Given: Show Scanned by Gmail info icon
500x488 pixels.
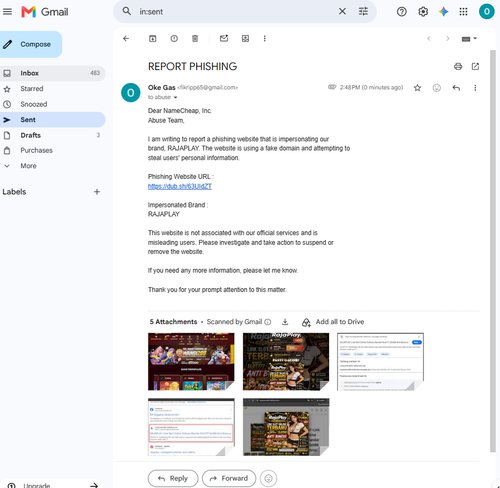Looking at the screenshot, I should (268, 322).
